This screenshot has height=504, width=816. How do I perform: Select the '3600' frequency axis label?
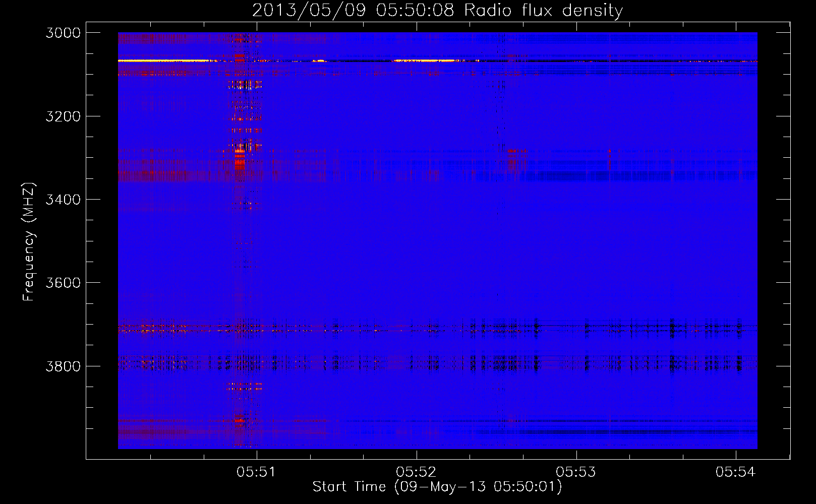click(x=63, y=283)
